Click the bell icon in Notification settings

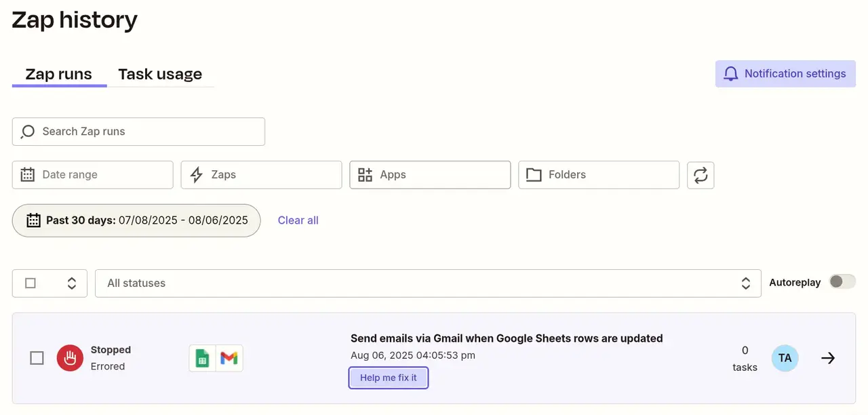730,74
